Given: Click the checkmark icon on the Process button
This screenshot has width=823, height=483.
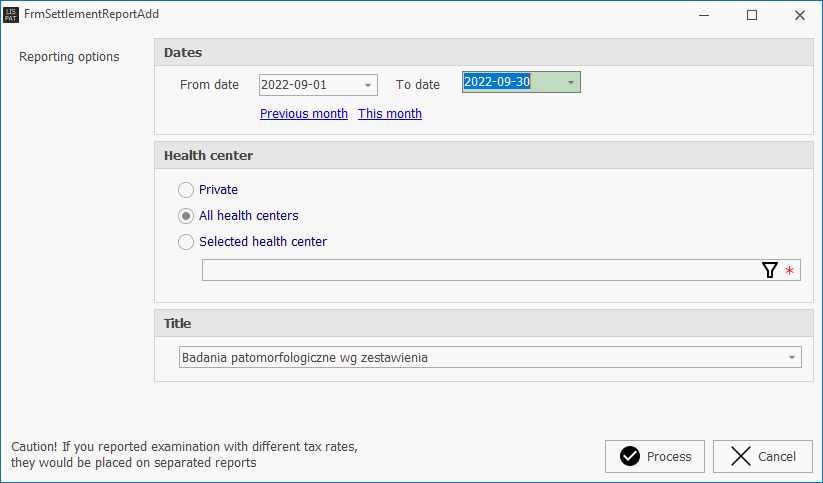Looking at the screenshot, I should [x=629, y=456].
